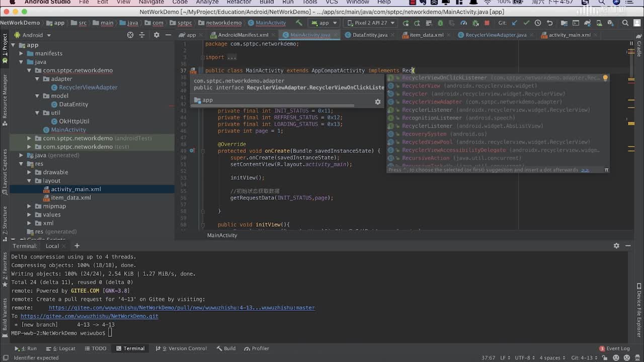644x362 pixels.
Task: Open the Run tool window
Action: tap(26, 348)
